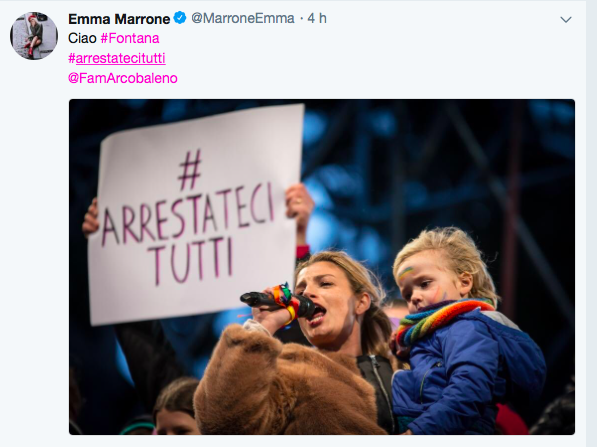Expand the tweet options chevron
Image resolution: width=597 pixels, height=447 pixels.
(566, 19)
